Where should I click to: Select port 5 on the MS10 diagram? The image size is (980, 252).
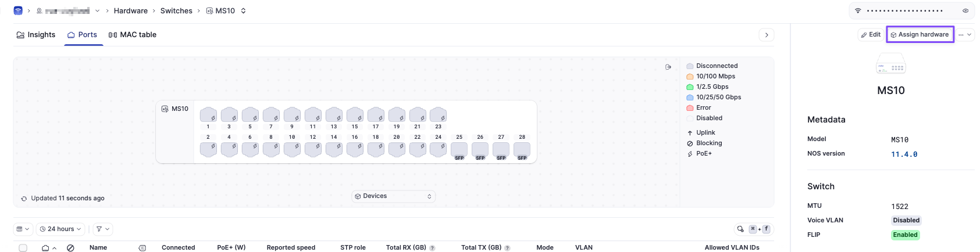(250, 115)
